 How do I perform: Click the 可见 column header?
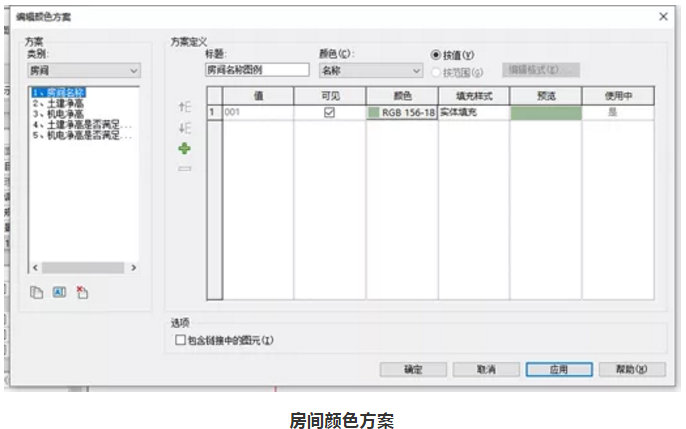pyautogui.click(x=330, y=96)
